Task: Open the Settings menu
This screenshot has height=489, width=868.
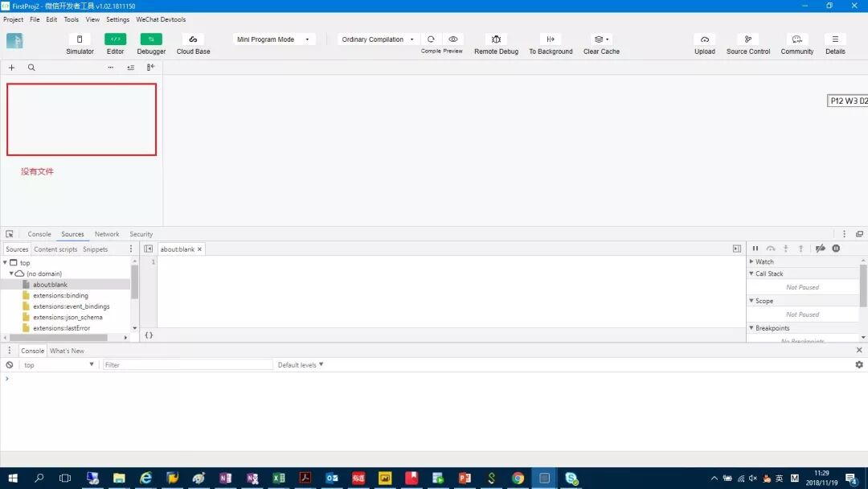Action: pyautogui.click(x=117, y=19)
